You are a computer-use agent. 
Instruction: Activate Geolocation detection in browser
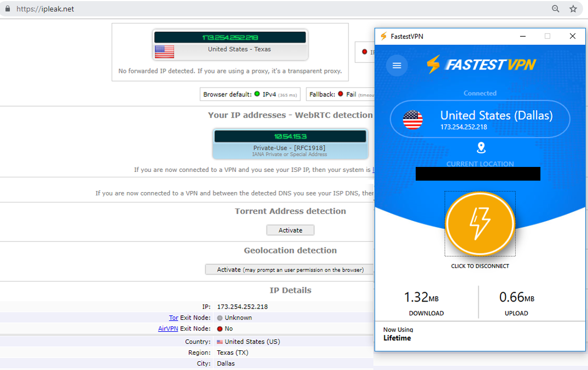pyautogui.click(x=289, y=269)
